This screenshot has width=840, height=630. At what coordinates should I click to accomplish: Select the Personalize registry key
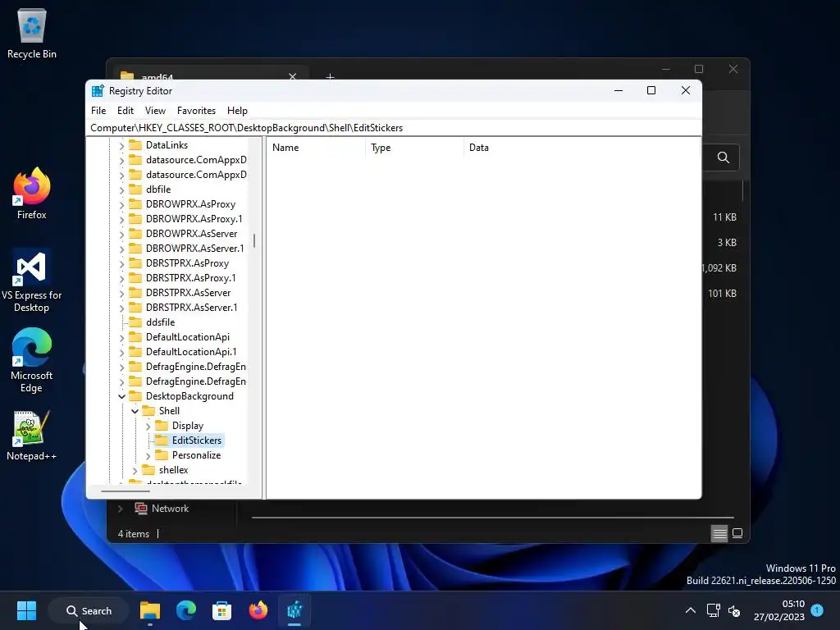click(196, 455)
